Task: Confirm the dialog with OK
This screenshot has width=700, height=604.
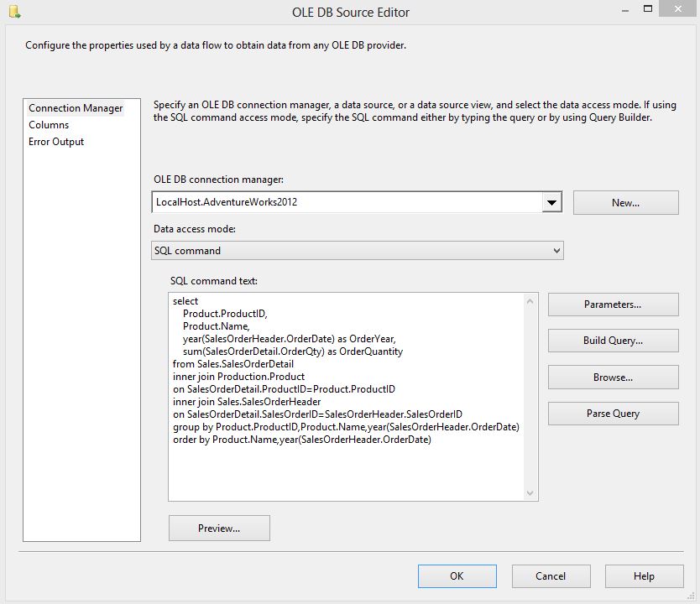Action: coord(457,575)
